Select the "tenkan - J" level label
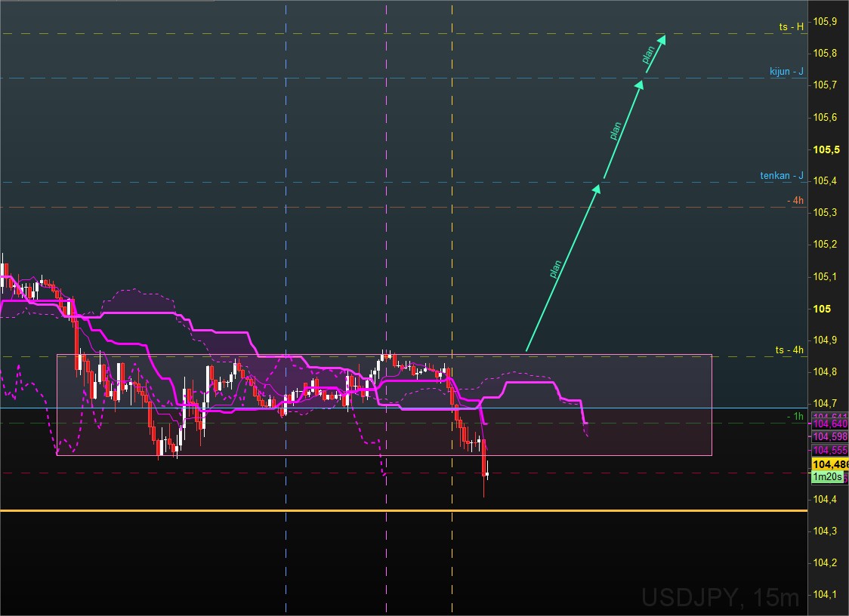The height and width of the screenshot is (616, 849). (x=781, y=175)
